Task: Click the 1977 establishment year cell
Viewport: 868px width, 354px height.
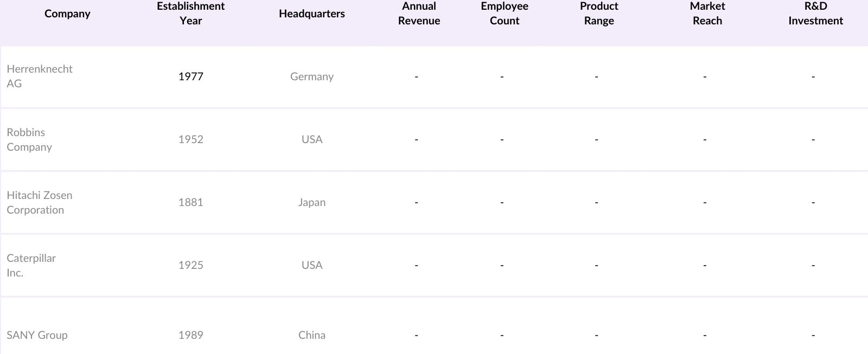Action: pos(190,76)
